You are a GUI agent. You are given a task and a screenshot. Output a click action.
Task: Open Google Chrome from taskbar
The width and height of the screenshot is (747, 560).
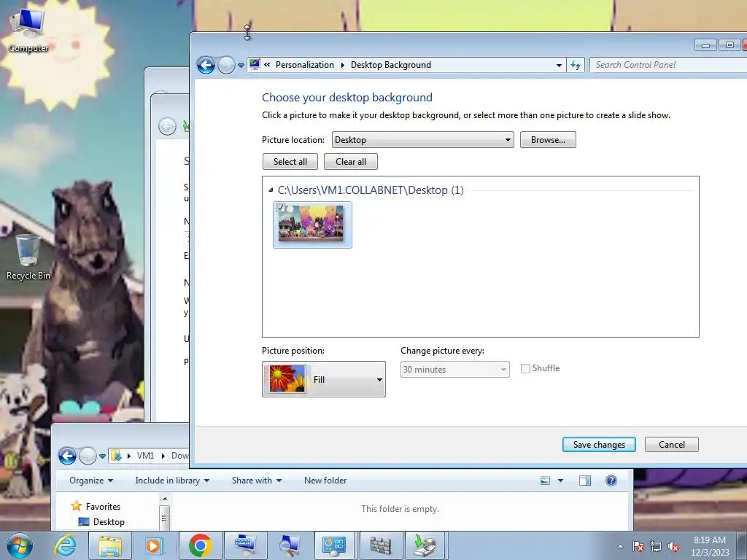(x=200, y=545)
